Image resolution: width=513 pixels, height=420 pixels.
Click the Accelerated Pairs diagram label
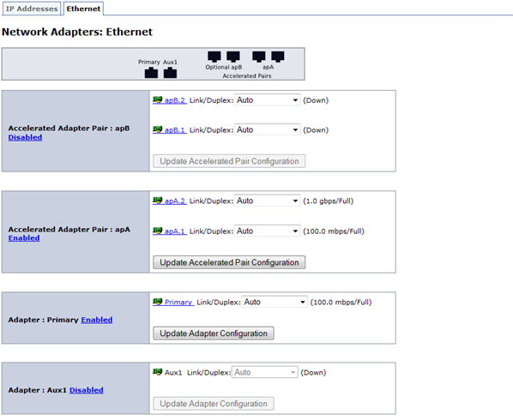coord(247,75)
